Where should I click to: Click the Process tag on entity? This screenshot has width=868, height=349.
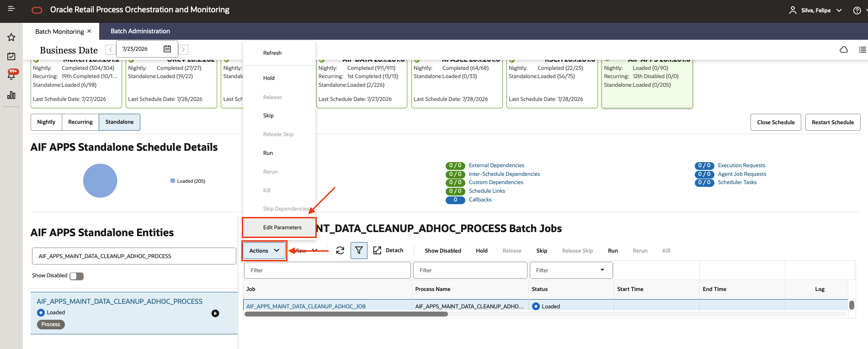51,324
